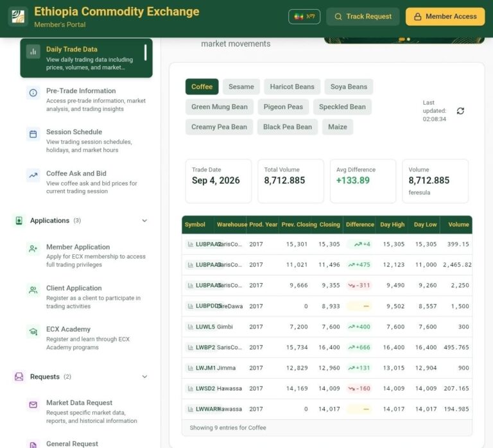Select the Maize commodity tab
The height and width of the screenshot is (448, 493).
[338, 127]
